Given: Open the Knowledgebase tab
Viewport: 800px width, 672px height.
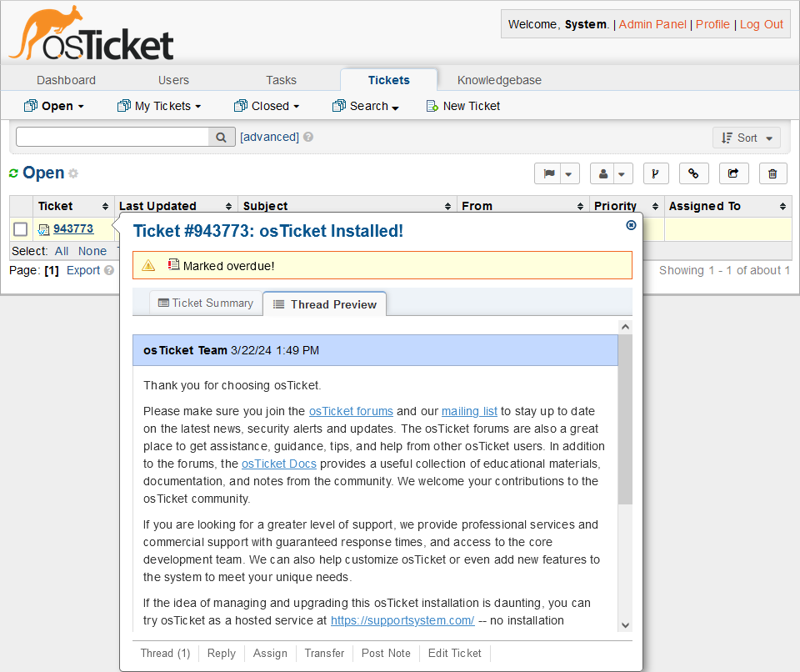Looking at the screenshot, I should point(499,80).
